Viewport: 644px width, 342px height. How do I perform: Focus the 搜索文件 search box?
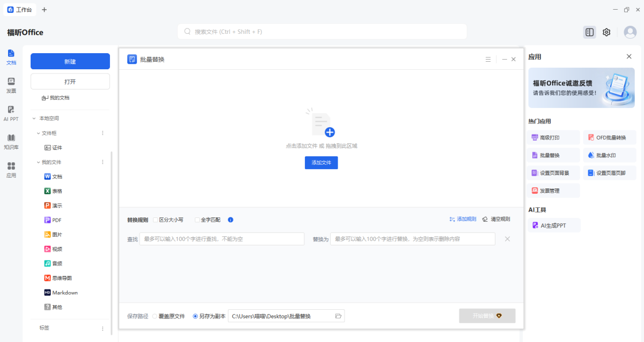322,32
